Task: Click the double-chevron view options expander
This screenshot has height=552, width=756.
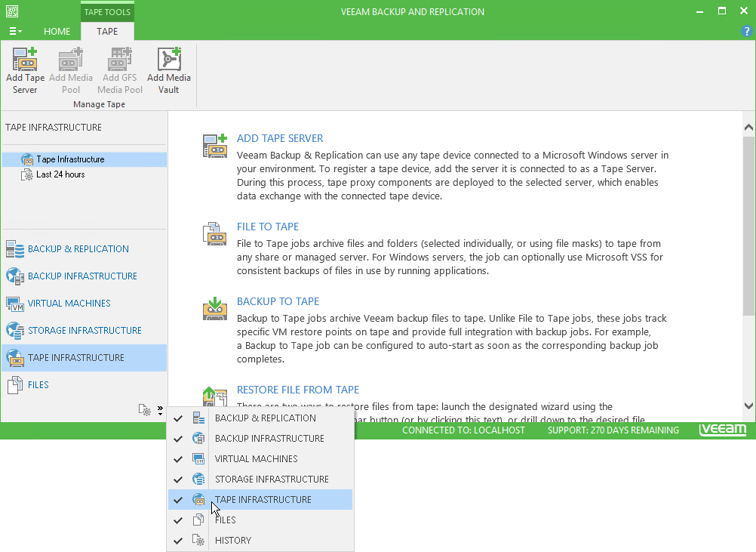Action: coord(160,410)
